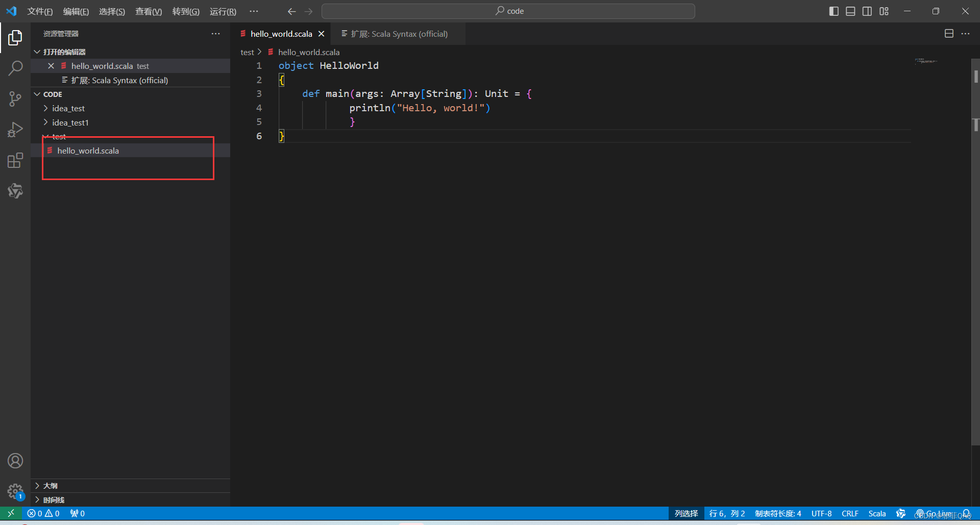Open the Selection menu (选择)
Image resolution: width=980 pixels, height=525 pixels.
pyautogui.click(x=112, y=11)
